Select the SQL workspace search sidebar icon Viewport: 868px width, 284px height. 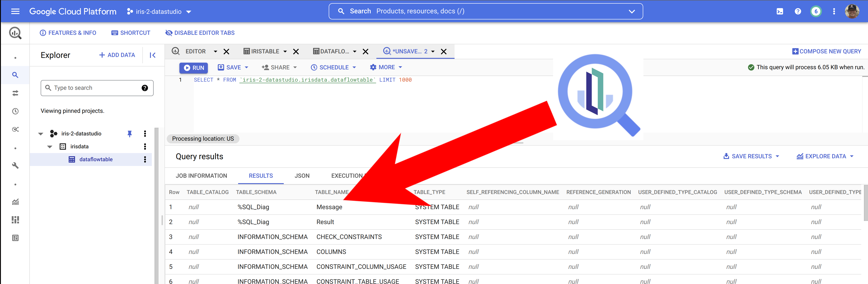(15, 75)
